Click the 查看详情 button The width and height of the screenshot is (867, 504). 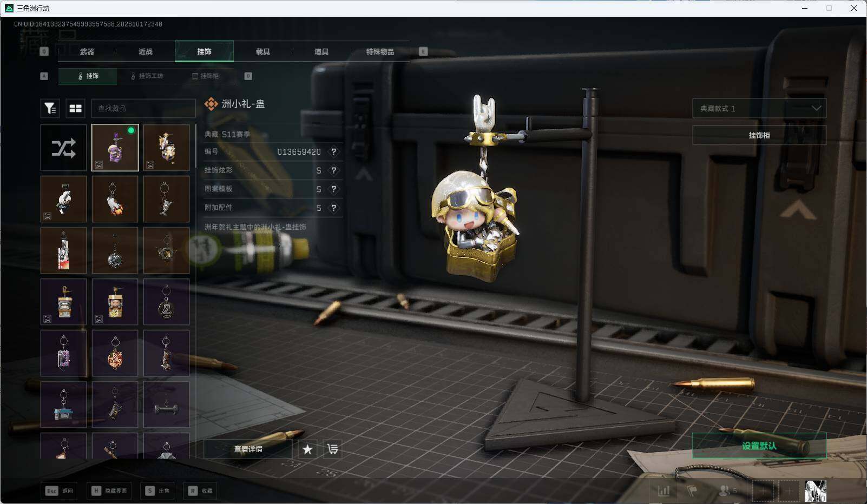(248, 449)
